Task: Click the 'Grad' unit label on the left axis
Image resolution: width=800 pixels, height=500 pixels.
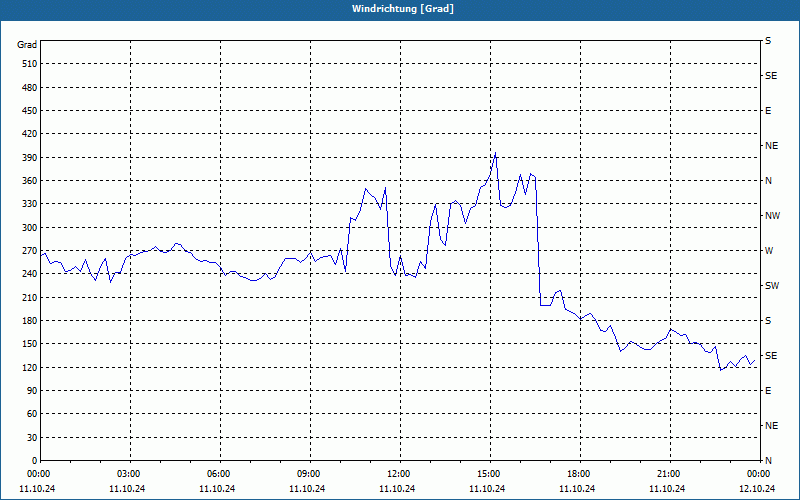Action: pyautogui.click(x=27, y=45)
